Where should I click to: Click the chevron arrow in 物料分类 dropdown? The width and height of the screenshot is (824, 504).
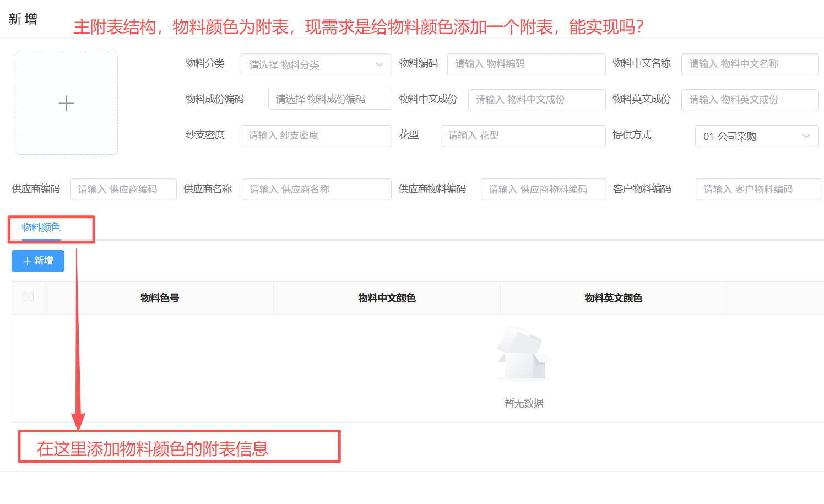[379, 64]
